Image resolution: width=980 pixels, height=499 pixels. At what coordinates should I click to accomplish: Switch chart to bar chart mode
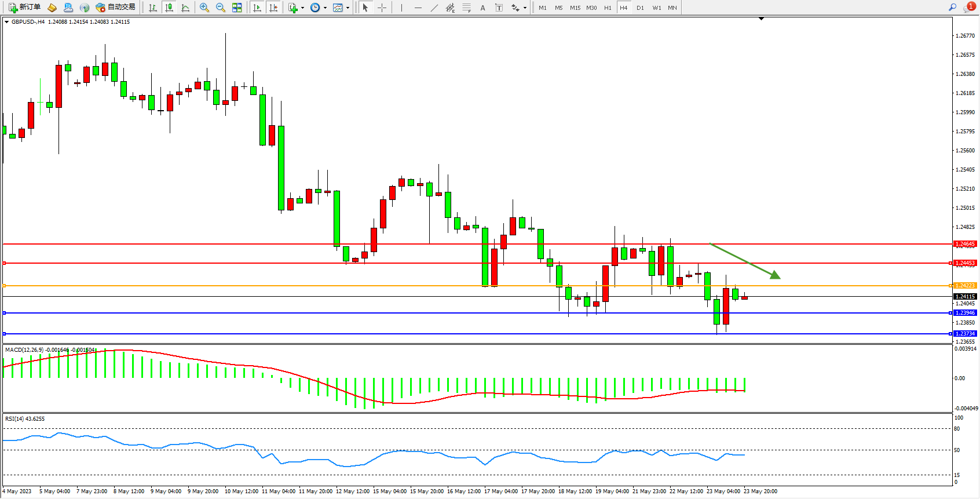pyautogui.click(x=153, y=8)
